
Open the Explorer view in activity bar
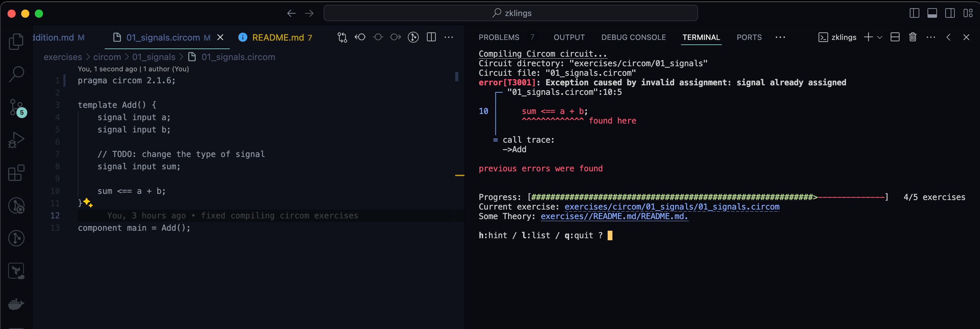[16, 42]
